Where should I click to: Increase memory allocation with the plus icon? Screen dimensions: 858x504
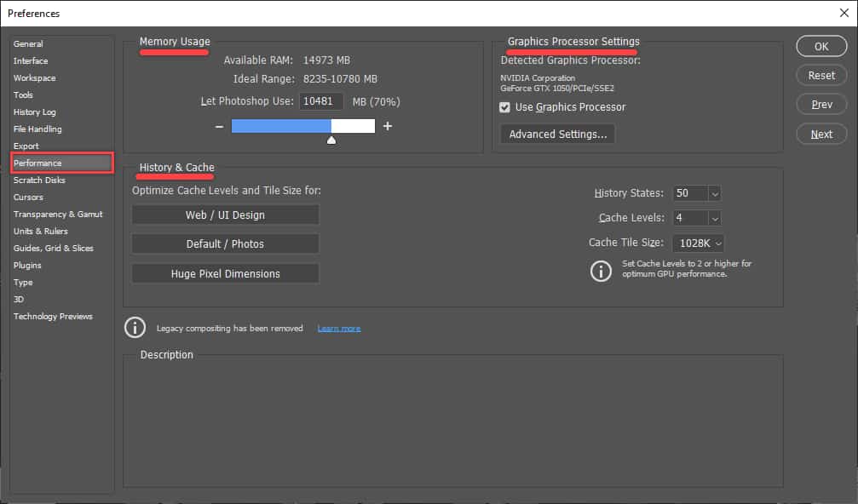click(387, 125)
